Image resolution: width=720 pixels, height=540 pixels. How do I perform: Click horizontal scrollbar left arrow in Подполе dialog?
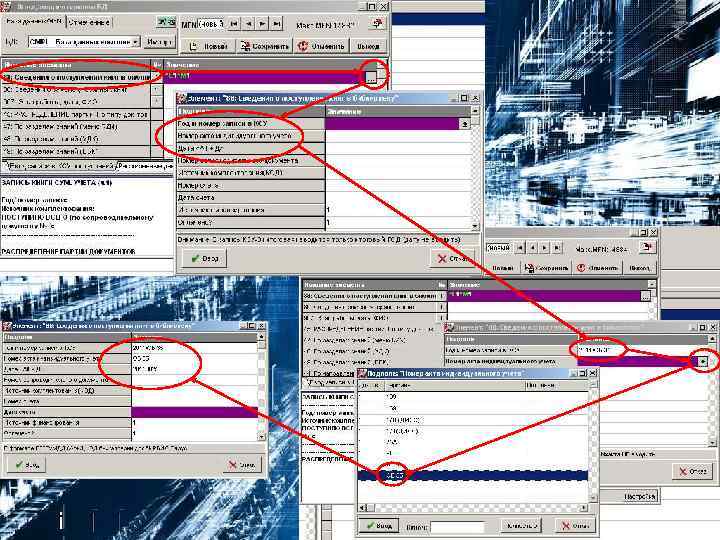pyautogui.click(x=362, y=508)
